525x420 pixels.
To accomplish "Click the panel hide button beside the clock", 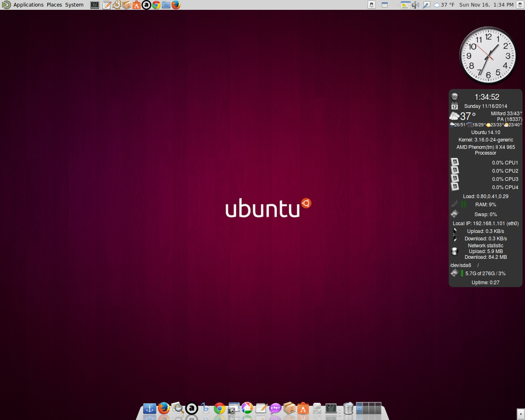I will (520, 5).
